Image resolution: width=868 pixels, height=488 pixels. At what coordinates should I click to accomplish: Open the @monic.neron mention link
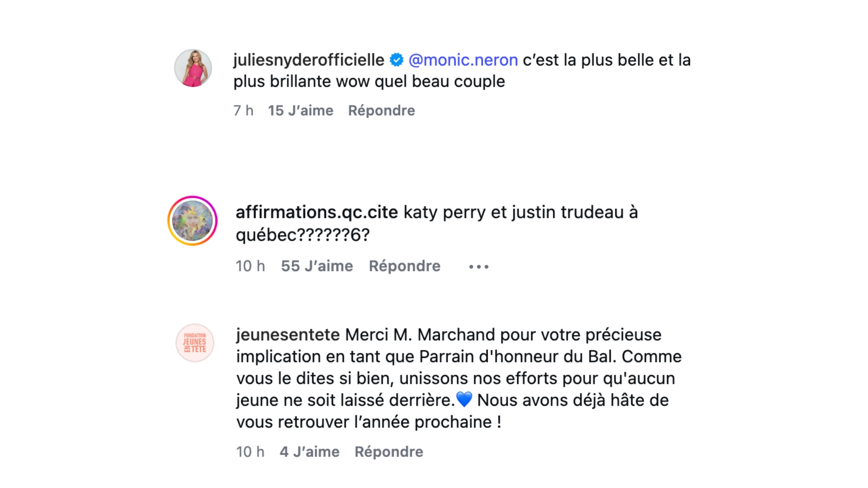(x=463, y=60)
